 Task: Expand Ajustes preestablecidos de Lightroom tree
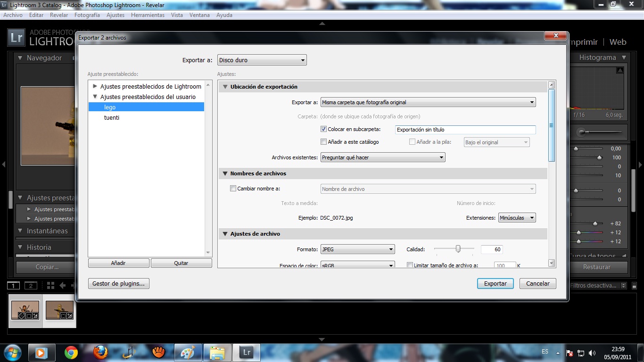point(95,86)
